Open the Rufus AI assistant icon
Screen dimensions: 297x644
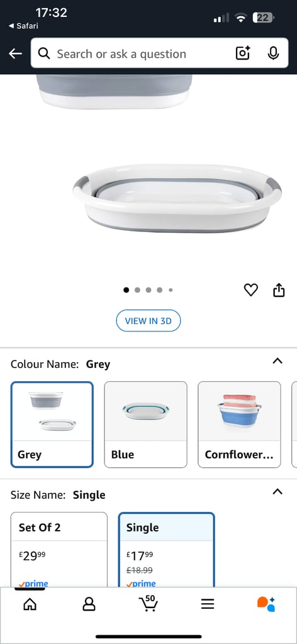pos(266,604)
